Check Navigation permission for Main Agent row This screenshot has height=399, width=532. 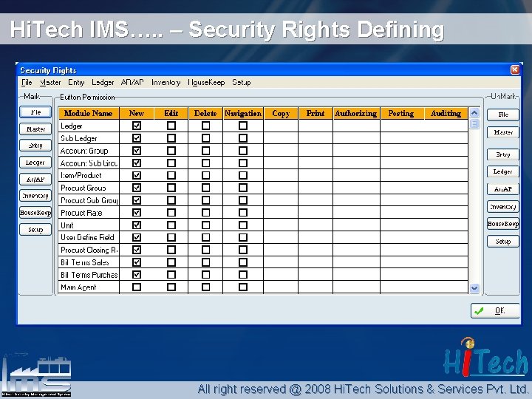click(243, 287)
